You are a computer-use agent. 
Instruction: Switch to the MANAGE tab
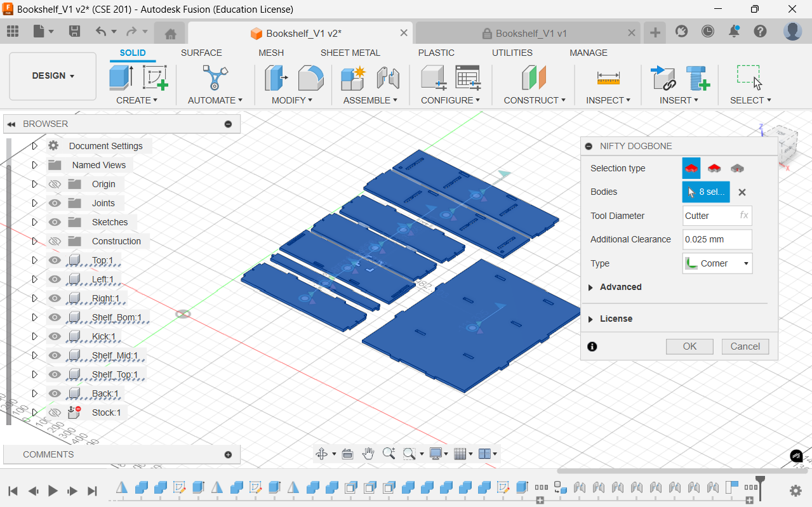click(x=589, y=53)
